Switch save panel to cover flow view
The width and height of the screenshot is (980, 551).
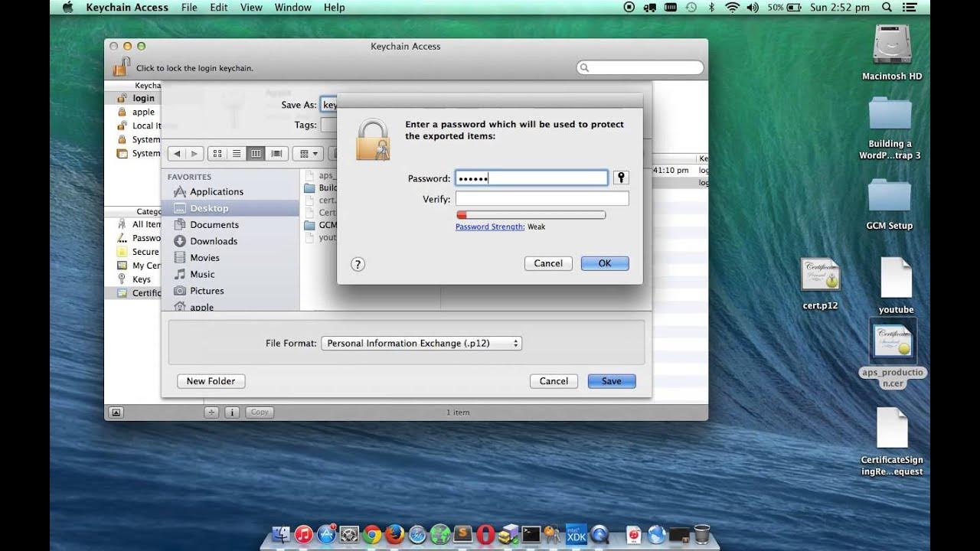pyautogui.click(x=276, y=154)
